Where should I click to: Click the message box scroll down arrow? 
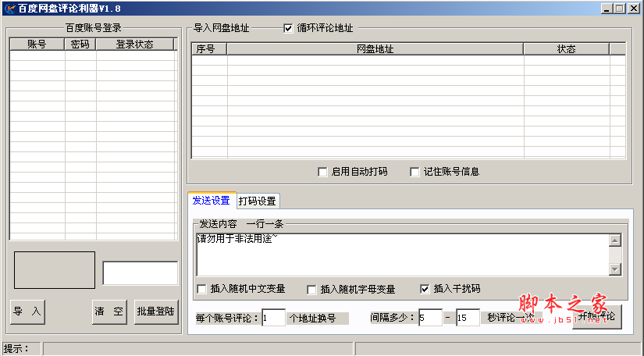click(615, 269)
